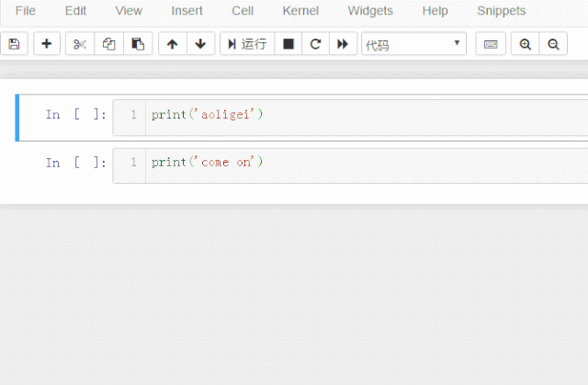Open the Widgets menu
The height and width of the screenshot is (385, 588).
[x=370, y=10]
